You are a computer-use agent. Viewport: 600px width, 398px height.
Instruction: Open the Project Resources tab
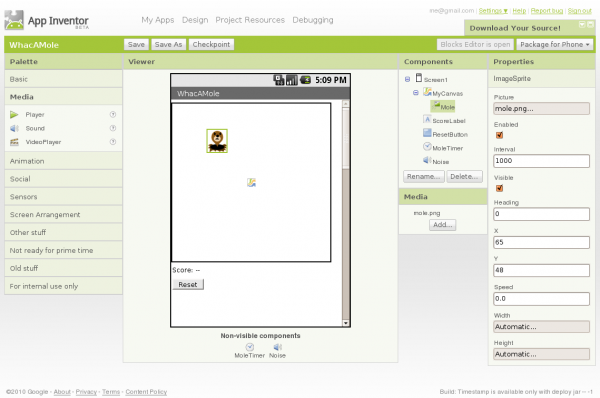point(250,20)
